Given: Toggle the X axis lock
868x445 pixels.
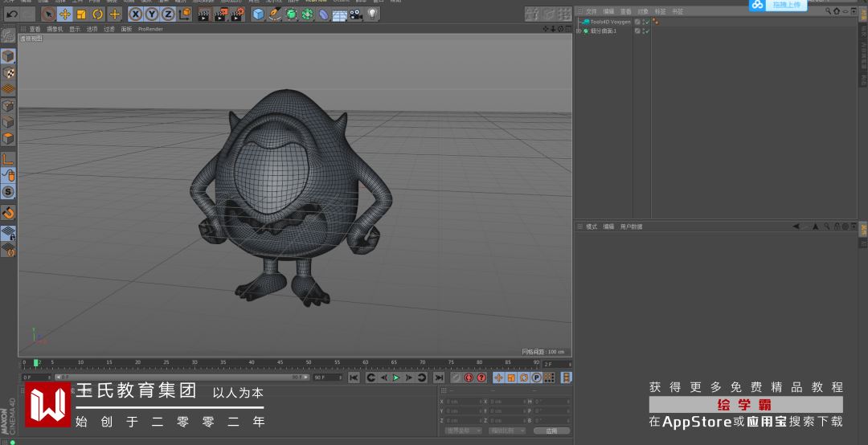Looking at the screenshot, I should (136, 14).
